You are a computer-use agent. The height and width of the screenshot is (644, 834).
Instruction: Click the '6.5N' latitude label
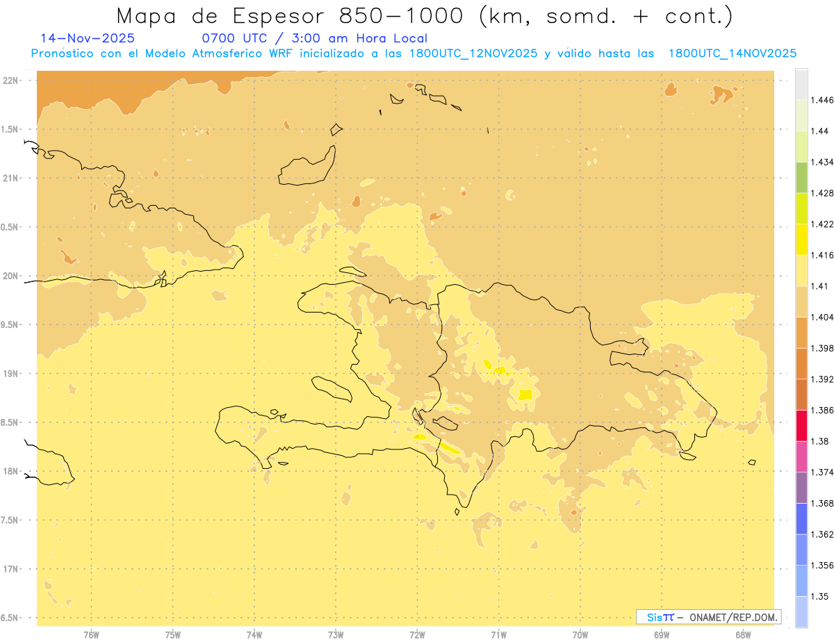[10, 618]
